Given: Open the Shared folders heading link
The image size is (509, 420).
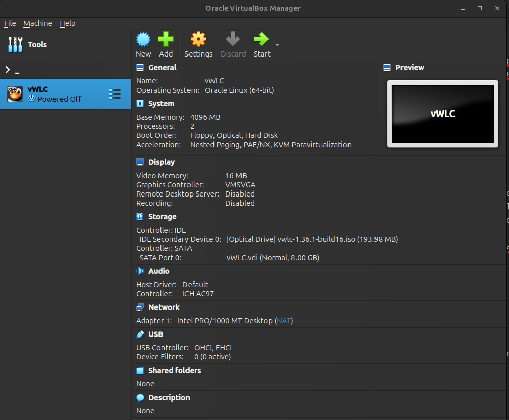Looking at the screenshot, I should pos(175,371).
